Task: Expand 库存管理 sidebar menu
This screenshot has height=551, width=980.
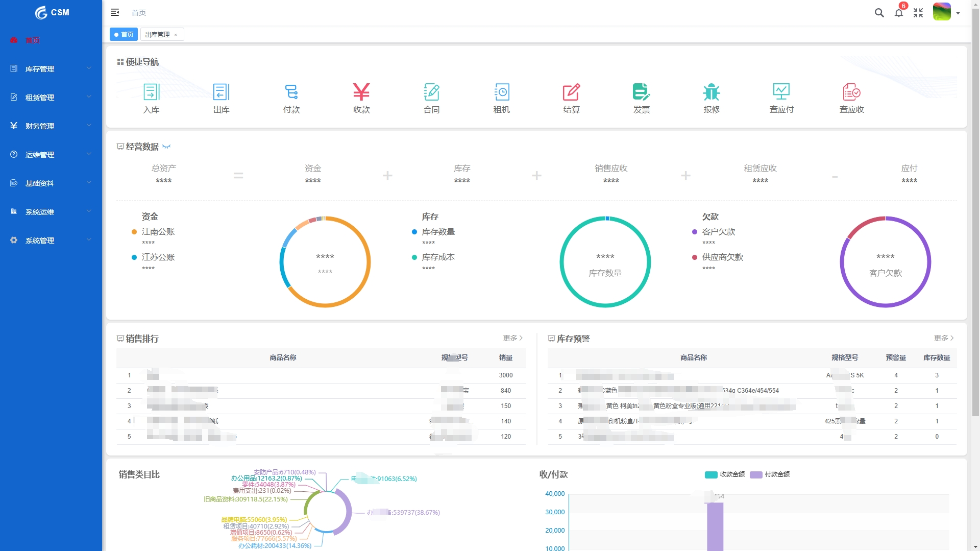Action: (x=51, y=68)
